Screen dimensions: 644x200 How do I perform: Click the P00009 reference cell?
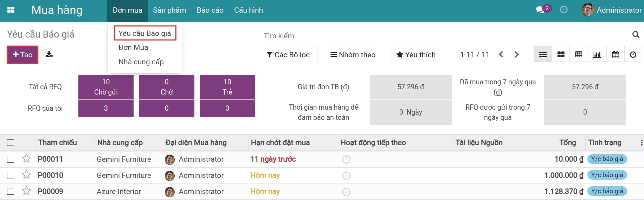pyautogui.click(x=51, y=192)
